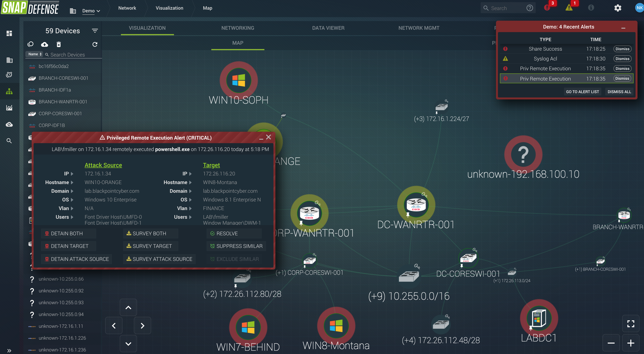644x354 pixels.
Task: Select the green network map tool in sidebar
Action: [9, 91]
